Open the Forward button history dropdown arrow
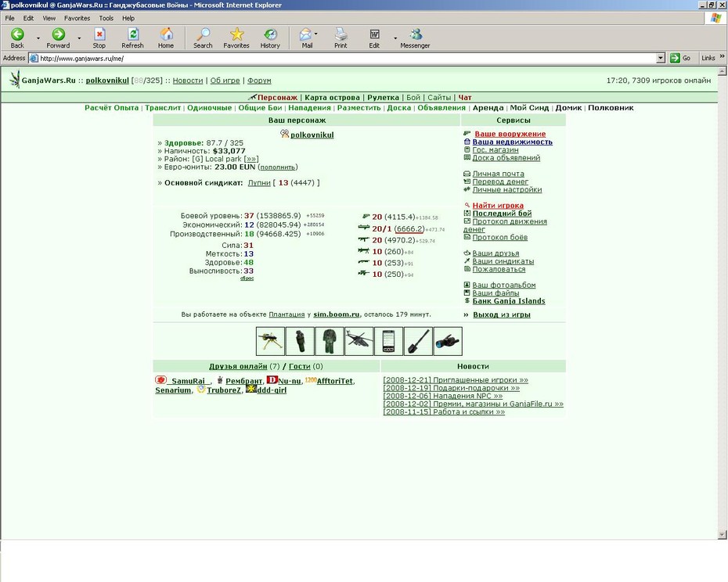Viewport: 728px width, 582px height. (x=79, y=38)
